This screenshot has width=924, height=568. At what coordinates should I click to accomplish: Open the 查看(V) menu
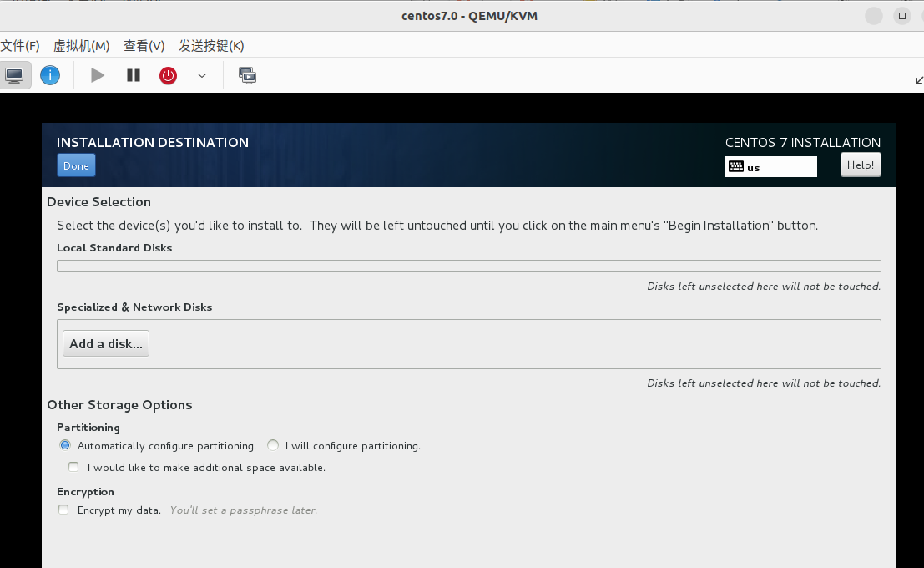coord(144,46)
